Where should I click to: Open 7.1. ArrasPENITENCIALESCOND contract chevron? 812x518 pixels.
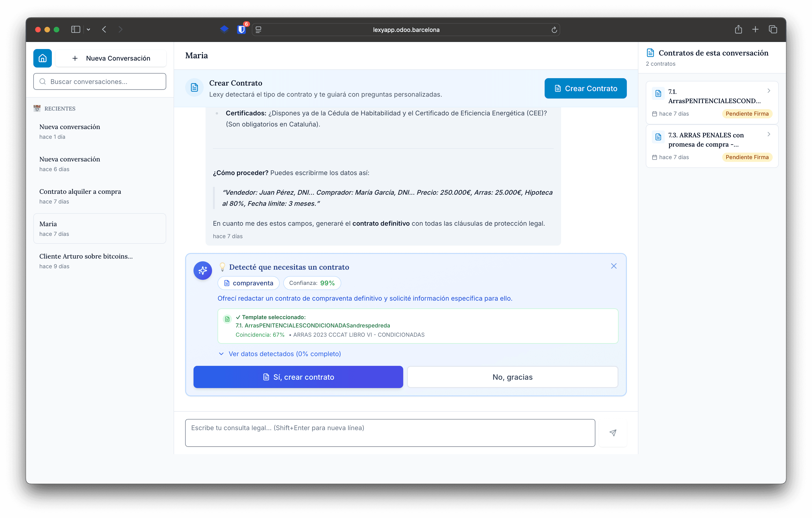point(769,91)
